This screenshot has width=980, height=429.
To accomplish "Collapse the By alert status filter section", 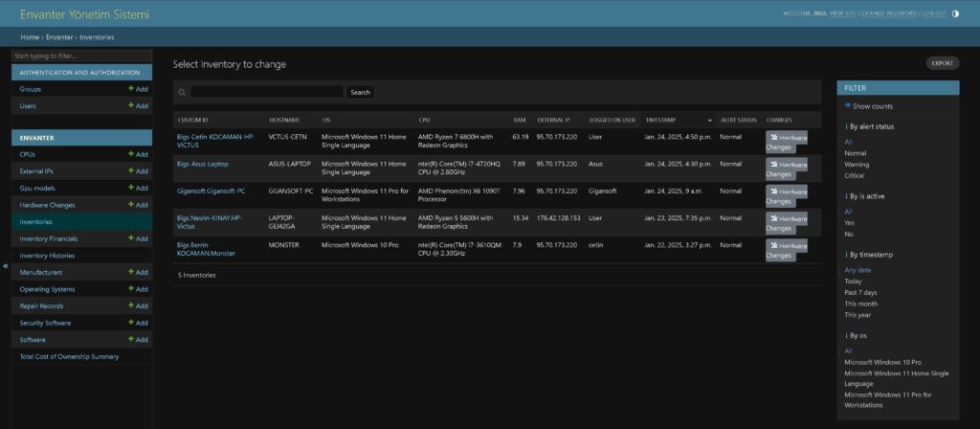I will click(870, 126).
